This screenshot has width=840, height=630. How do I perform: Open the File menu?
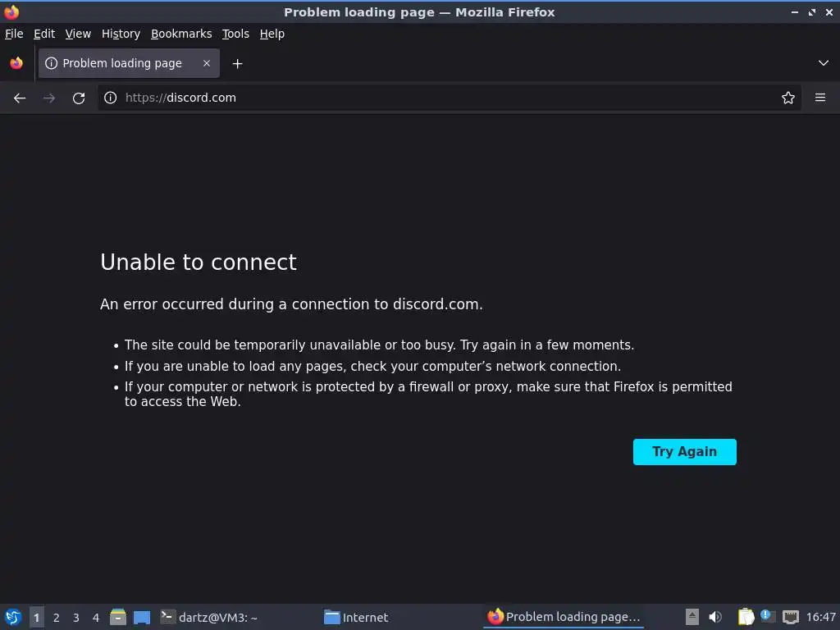(x=14, y=34)
